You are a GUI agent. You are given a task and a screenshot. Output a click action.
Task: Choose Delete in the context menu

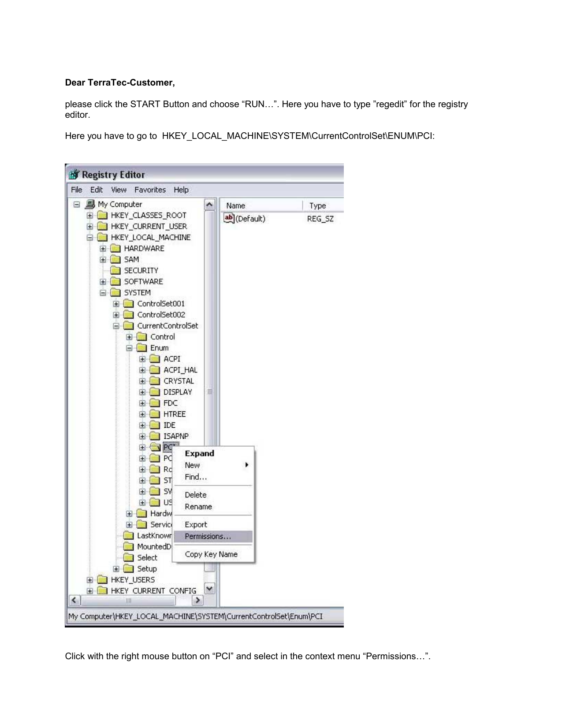(213, 495)
